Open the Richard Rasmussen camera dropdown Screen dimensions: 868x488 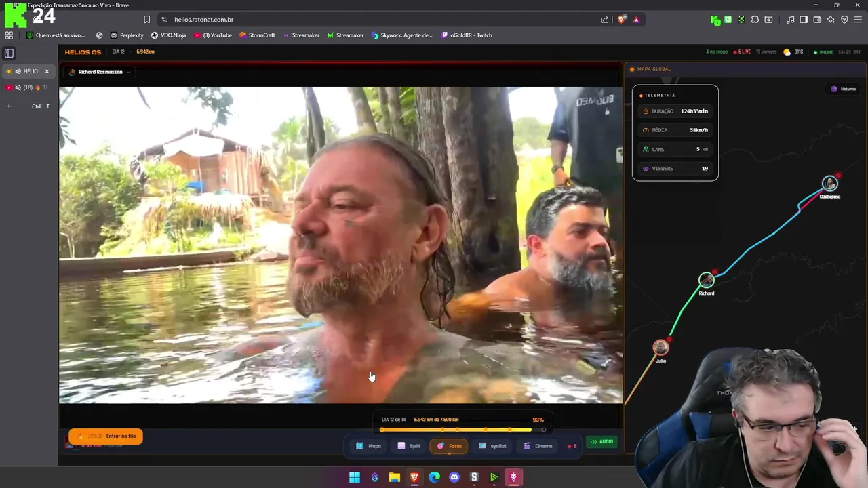click(x=99, y=72)
